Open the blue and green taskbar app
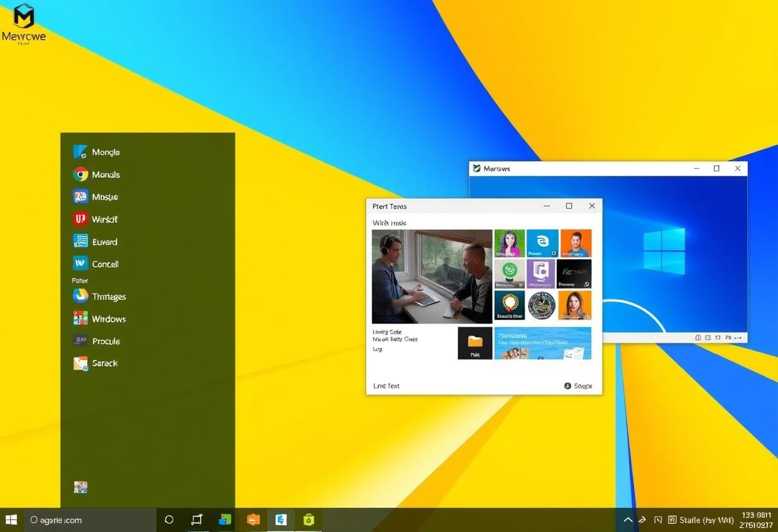Image resolution: width=778 pixels, height=532 pixels. (225, 520)
